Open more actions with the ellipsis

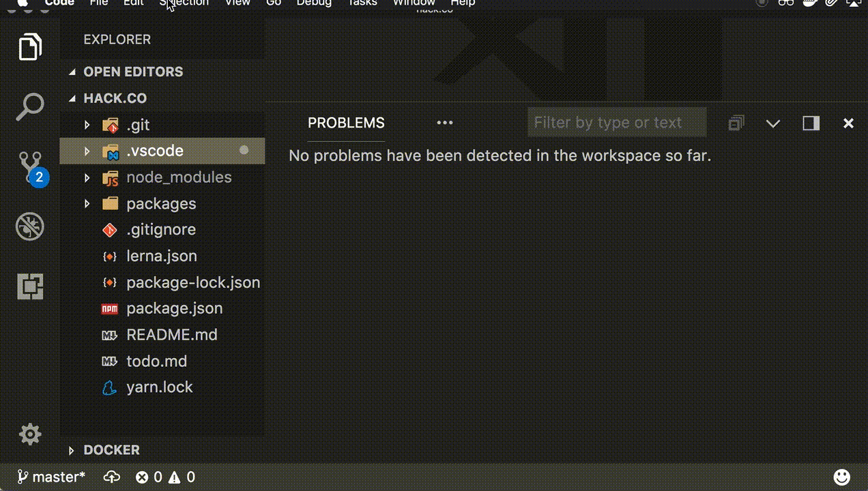[445, 123]
